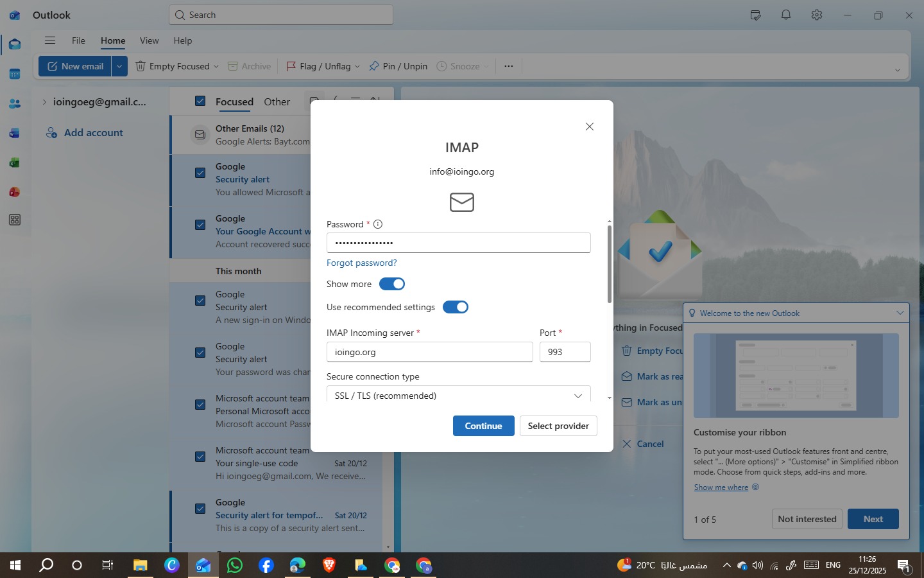Screen dimensions: 924x578
Task: Expand the New email dropdown arrow
Action: (x=119, y=66)
